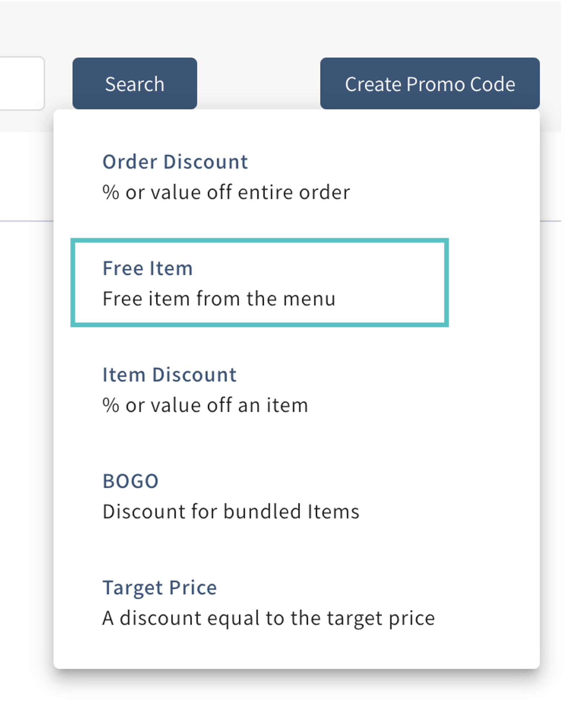This screenshot has height=710, width=588.
Task: Click '% or value off an item' text
Action: (x=205, y=405)
